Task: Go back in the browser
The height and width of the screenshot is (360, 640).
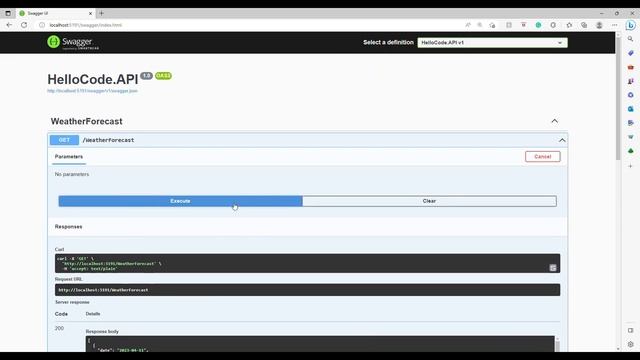Action: [9, 25]
